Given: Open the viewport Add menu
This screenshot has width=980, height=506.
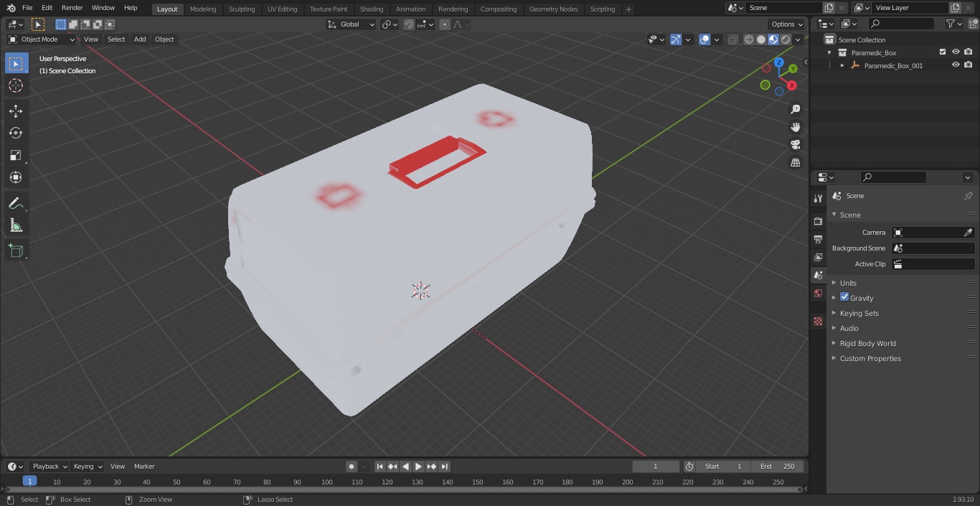Looking at the screenshot, I should tap(140, 39).
